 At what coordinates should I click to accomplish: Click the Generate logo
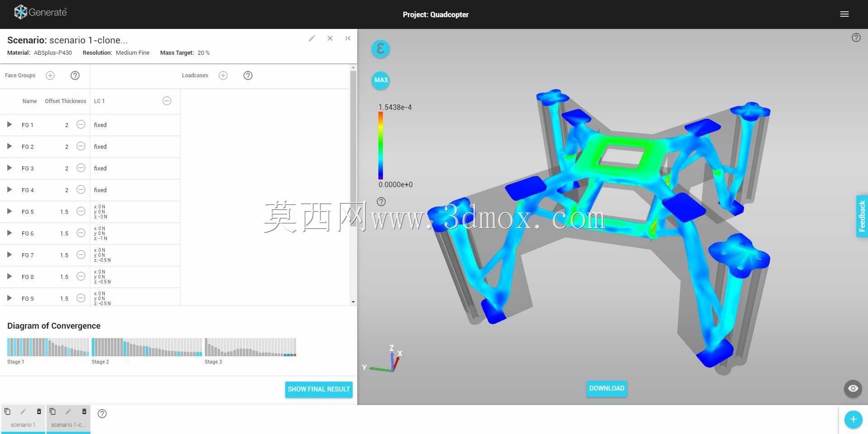(40, 12)
